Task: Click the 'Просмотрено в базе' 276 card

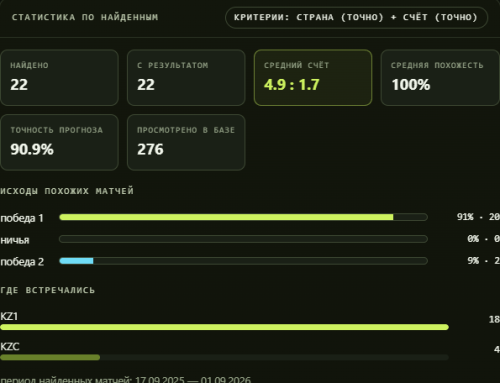Action: click(186, 142)
